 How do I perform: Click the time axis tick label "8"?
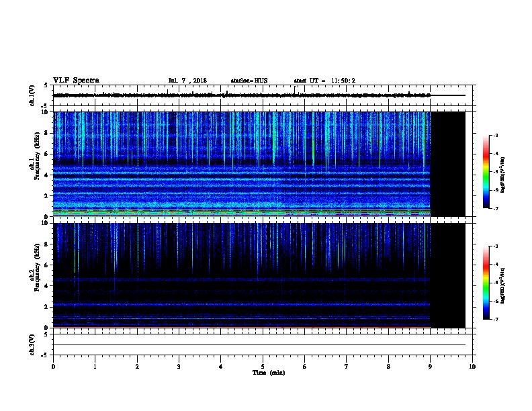click(388, 366)
